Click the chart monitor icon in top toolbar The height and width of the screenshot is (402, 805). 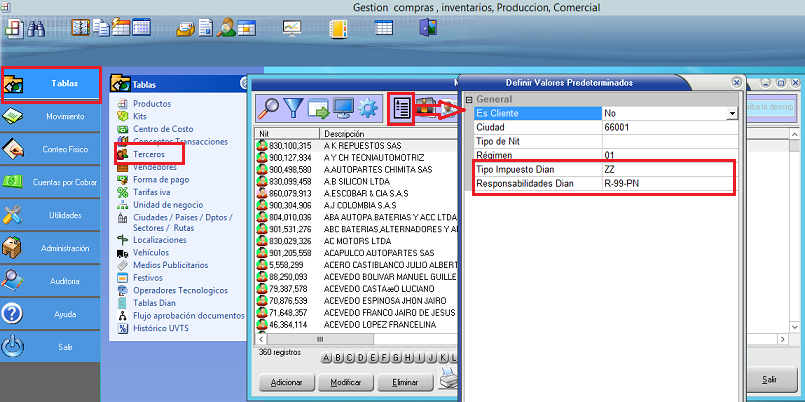[x=293, y=28]
